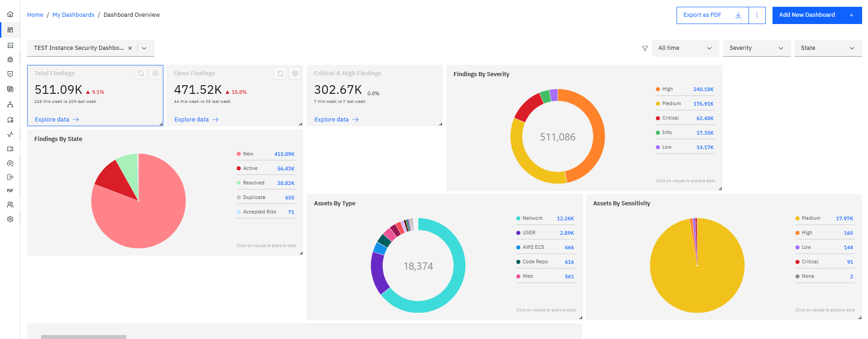The image size is (868, 339).
Task: Open the PDF reports sidebar icon
Action: 10,191
